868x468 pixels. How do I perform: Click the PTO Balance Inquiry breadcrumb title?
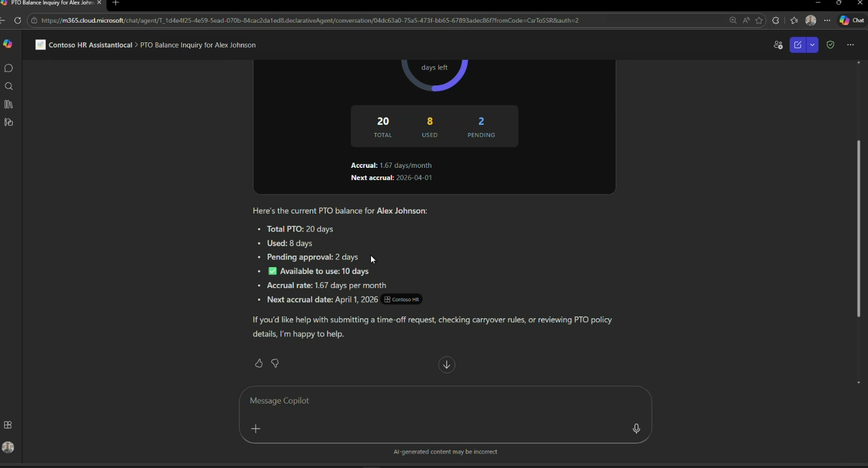pyautogui.click(x=198, y=45)
